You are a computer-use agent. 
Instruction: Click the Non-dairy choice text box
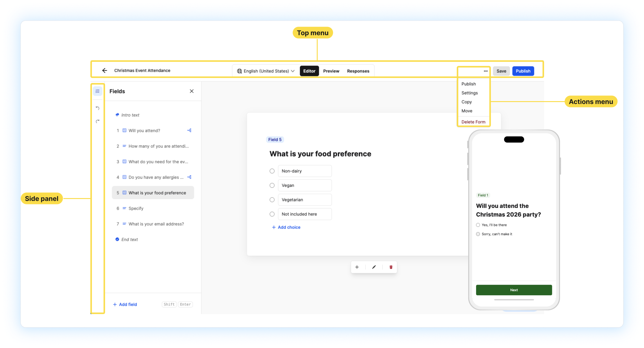click(x=305, y=171)
